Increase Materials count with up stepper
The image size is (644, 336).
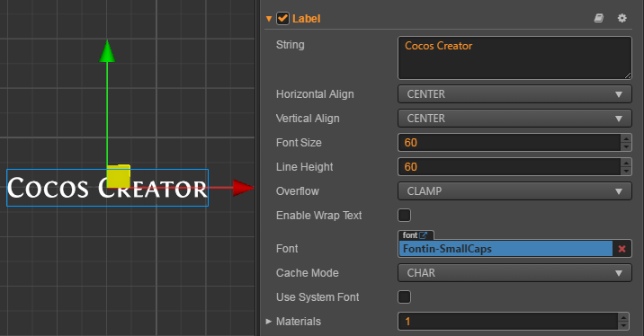623,317
